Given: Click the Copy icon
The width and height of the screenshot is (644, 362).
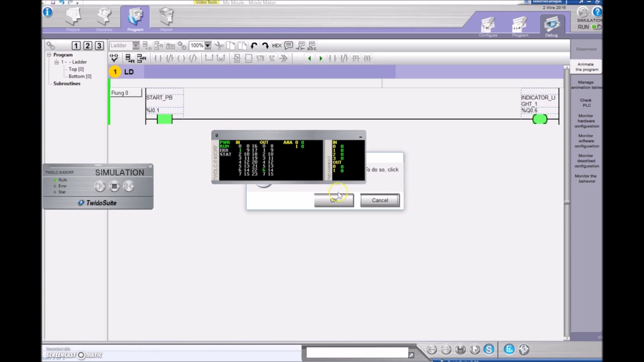Looking at the screenshot, I should (231, 46).
